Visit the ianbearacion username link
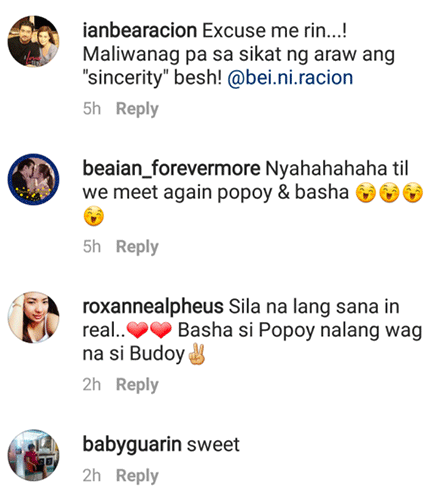This screenshot has height=500, width=437. [x=140, y=31]
